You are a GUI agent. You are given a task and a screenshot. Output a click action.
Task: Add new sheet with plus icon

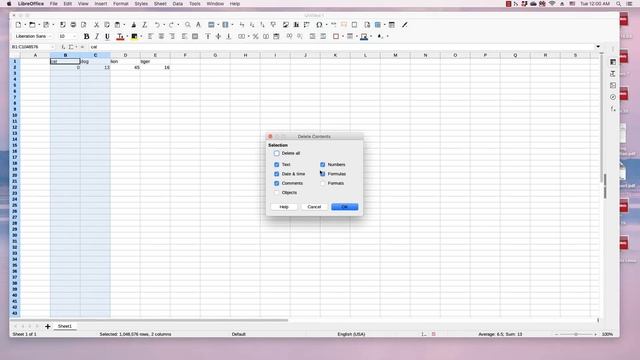tap(48, 326)
